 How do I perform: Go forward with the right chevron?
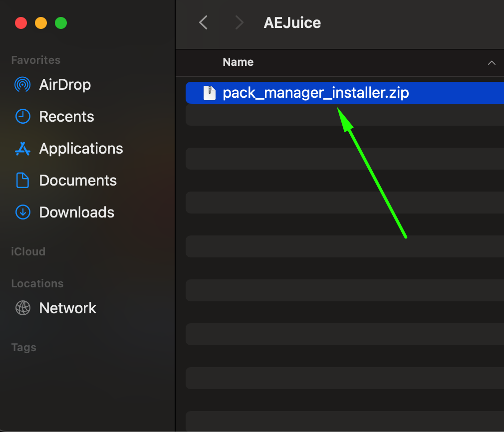point(240,22)
